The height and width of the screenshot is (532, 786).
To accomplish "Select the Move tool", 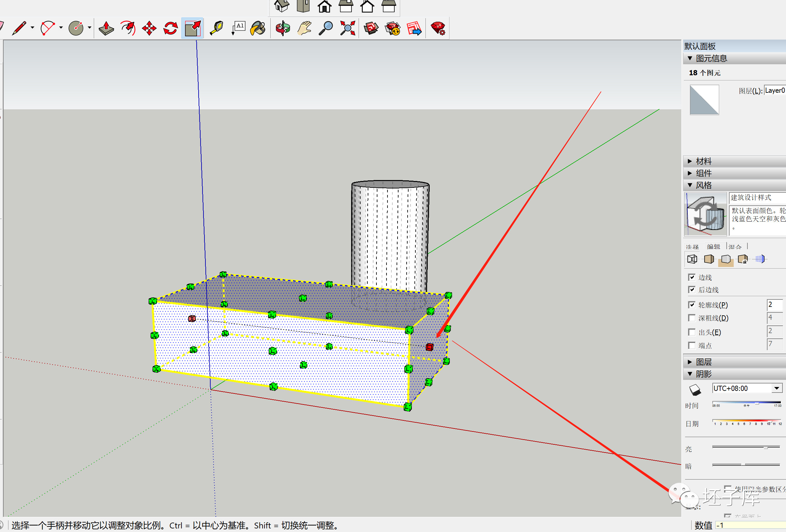I will pos(149,28).
